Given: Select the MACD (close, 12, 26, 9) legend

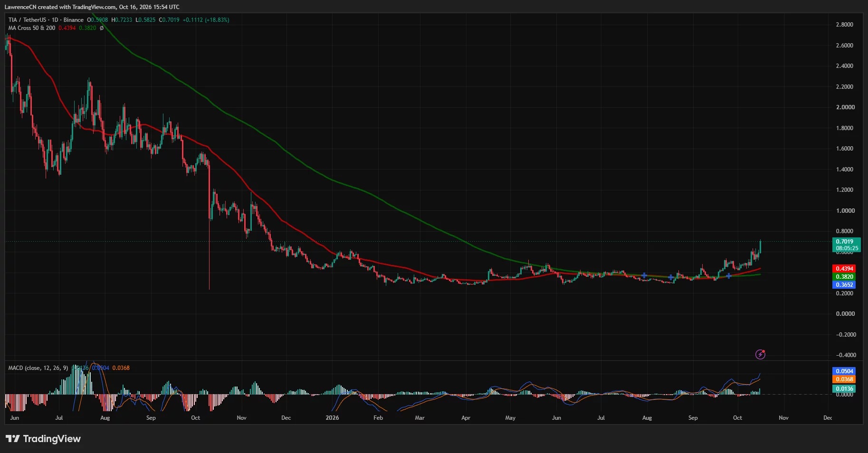Looking at the screenshot, I should click(x=38, y=368).
